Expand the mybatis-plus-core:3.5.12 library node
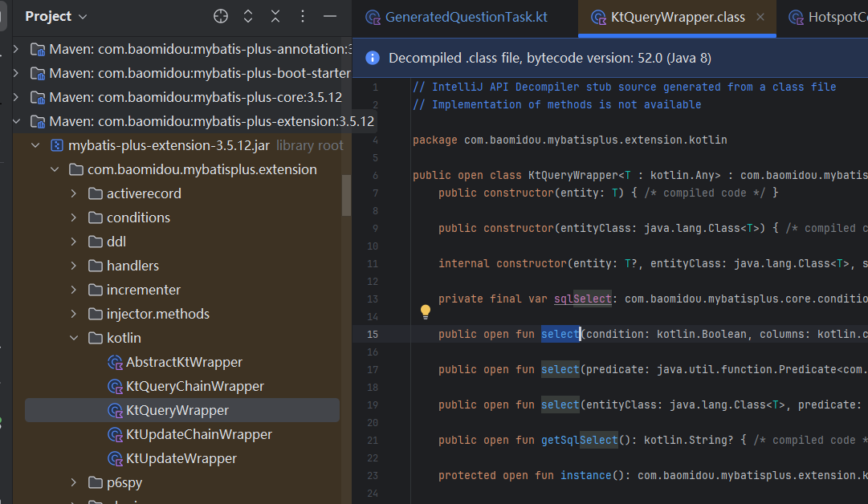The width and height of the screenshot is (868, 504). coord(16,97)
